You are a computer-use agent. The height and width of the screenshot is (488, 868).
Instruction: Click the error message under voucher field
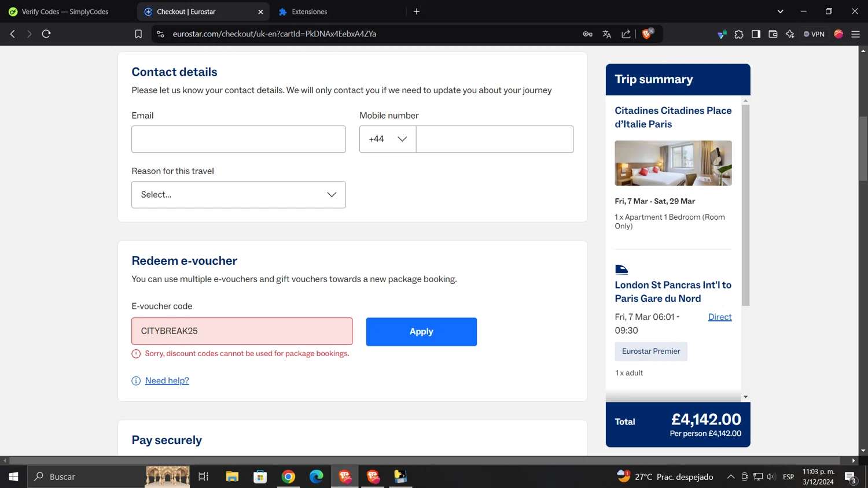(247, 353)
